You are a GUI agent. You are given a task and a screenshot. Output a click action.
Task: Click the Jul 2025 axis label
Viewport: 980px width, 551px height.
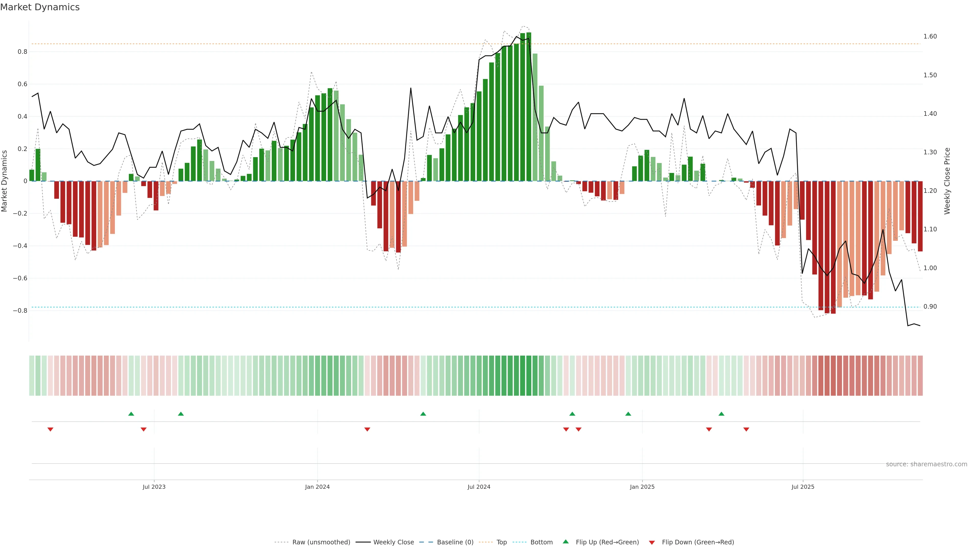[803, 487]
